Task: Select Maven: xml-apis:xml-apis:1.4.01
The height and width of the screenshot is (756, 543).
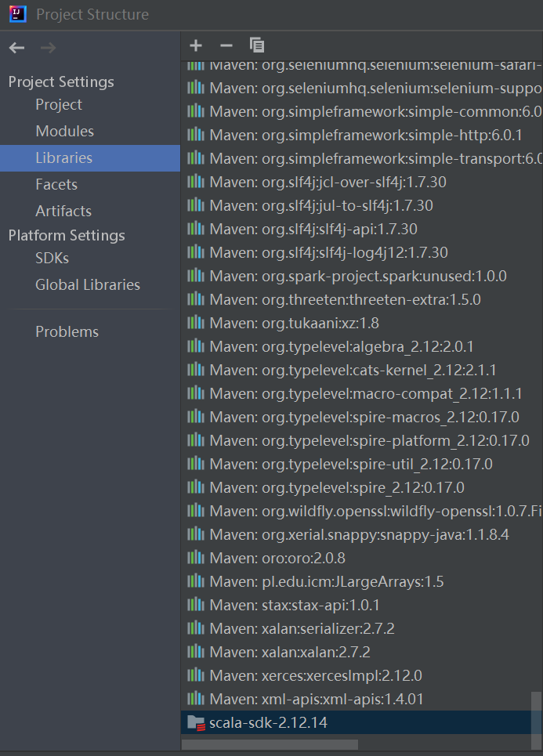Action: pos(362,699)
